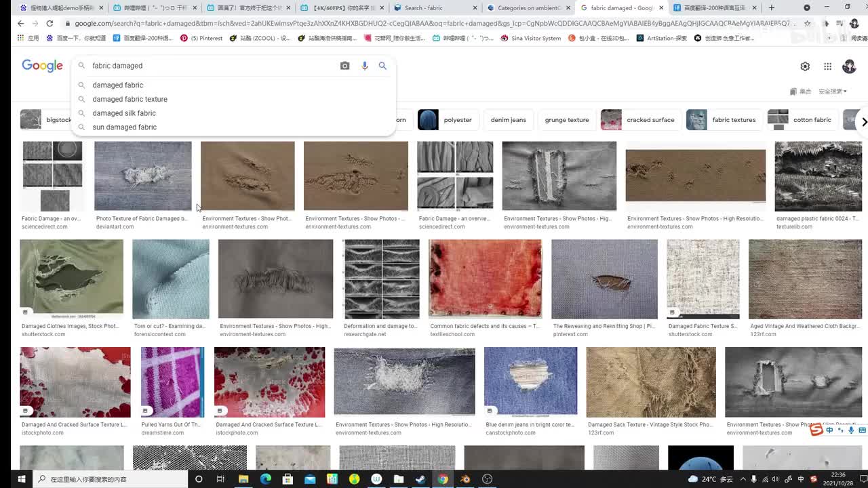Open the 'Aged Vintage And Weathered Cloth' thumbnail
Screen dimensions: 868x488
pos(805,279)
